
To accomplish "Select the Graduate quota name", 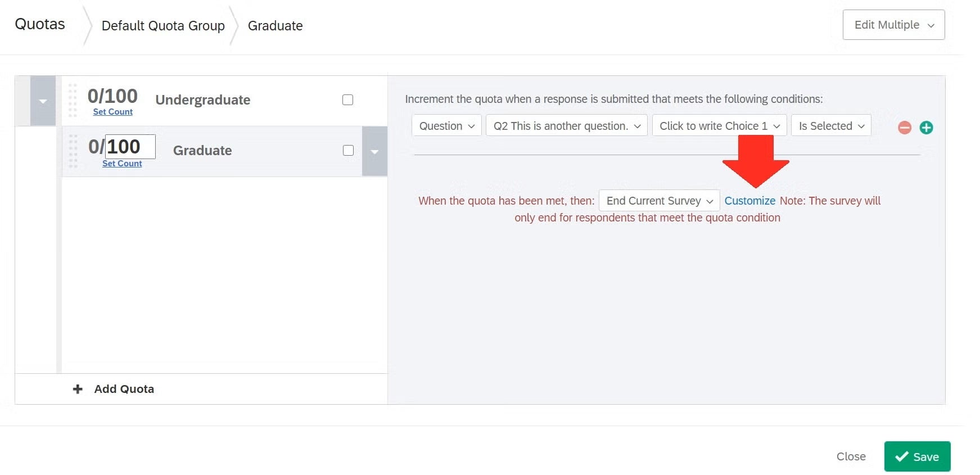I will click(x=202, y=150).
